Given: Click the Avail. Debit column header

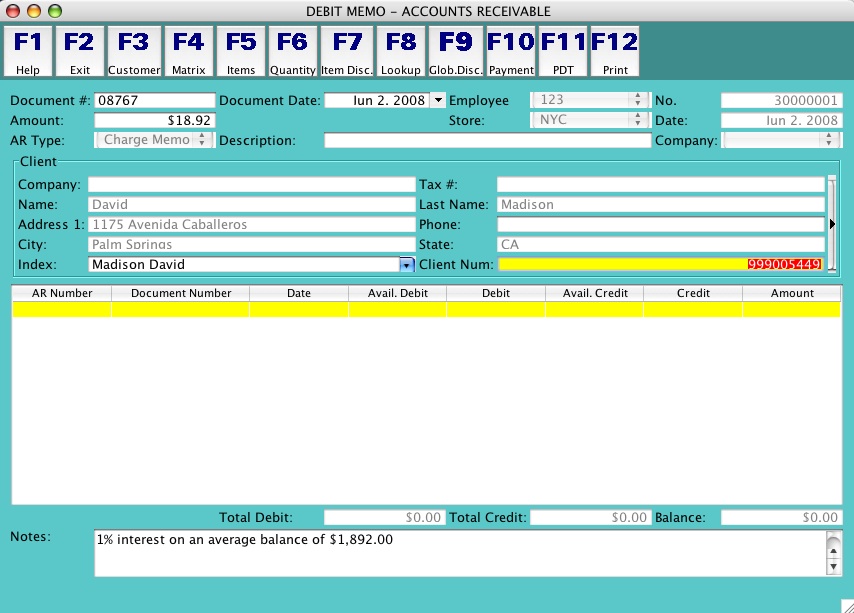Looking at the screenshot, I should pyautogui.click(x=398, y=293).
